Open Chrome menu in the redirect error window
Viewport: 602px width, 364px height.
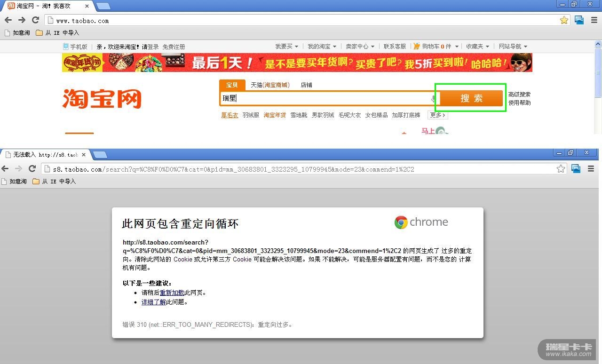(x=591, y=169)
